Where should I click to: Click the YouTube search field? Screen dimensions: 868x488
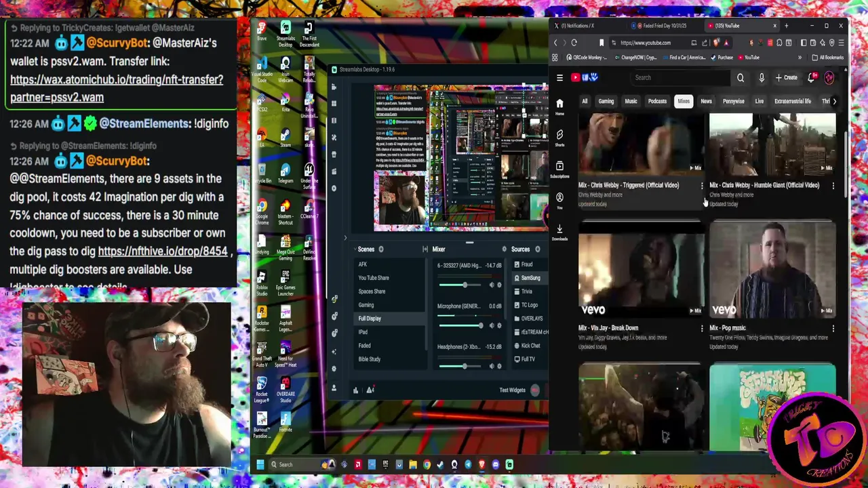(682, 78)
